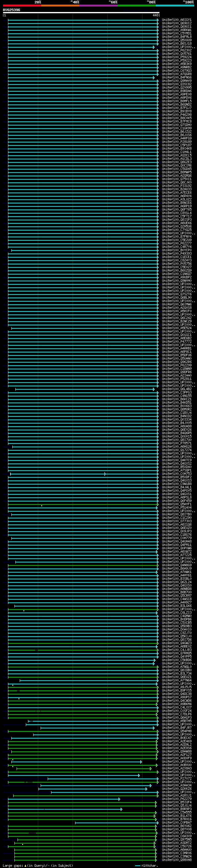Click the cyan ~100% identity color segment
This screenshot has width=197, height=868.
click(x=175, y=6)
